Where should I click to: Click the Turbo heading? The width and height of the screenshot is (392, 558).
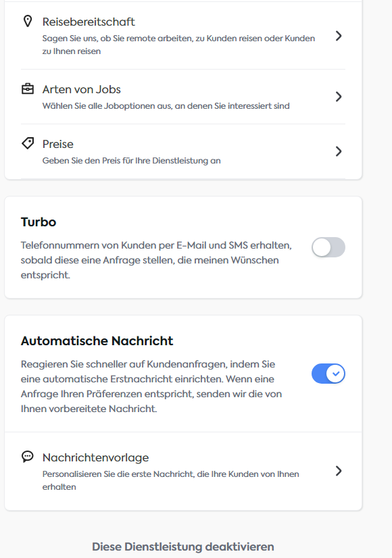39,222
